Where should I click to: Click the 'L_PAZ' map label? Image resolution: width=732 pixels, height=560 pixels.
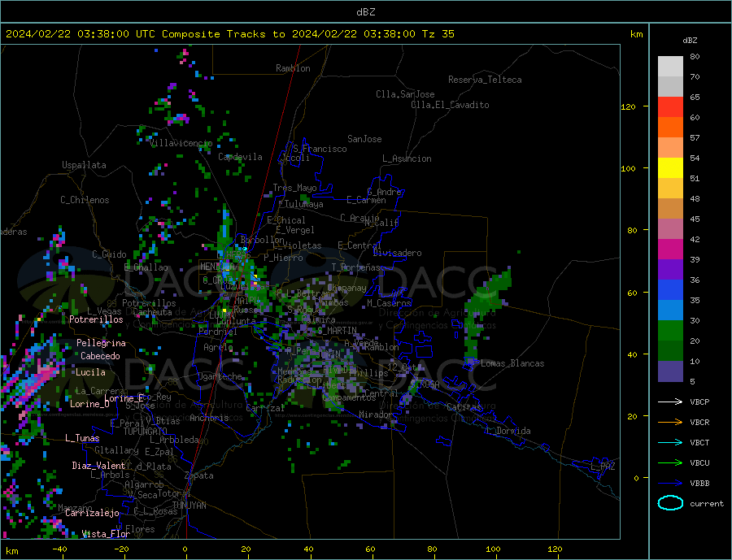(603, 467)
